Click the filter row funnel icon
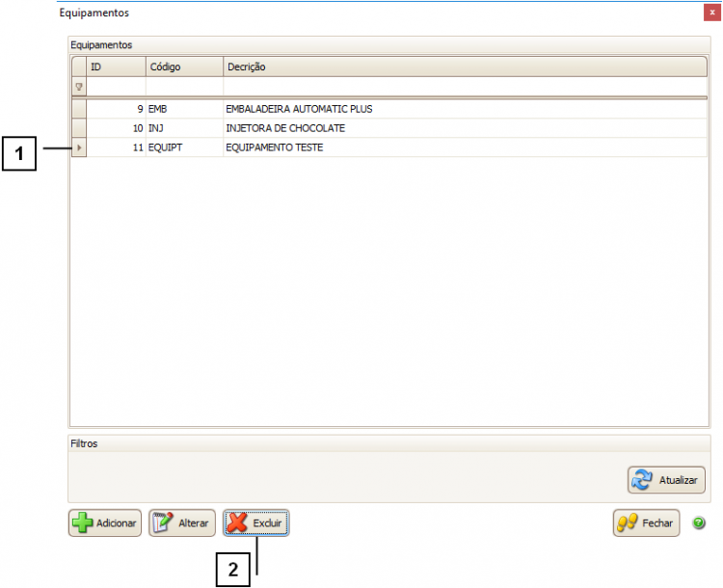 tap(79, 87)
